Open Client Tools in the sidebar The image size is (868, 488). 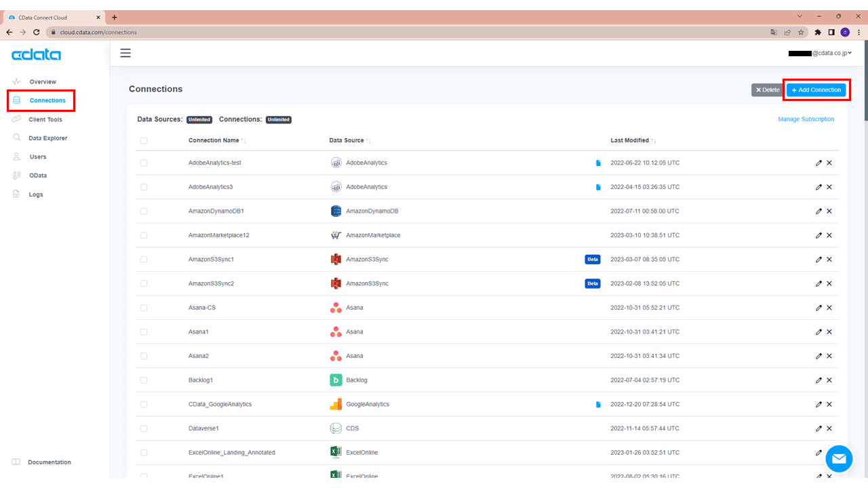click(45, 119)
